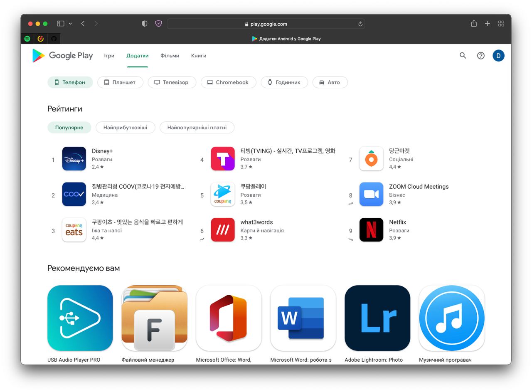Click the Їжа та напої category text
Viewport: 532px width, 392px height.
click(107, 230)
